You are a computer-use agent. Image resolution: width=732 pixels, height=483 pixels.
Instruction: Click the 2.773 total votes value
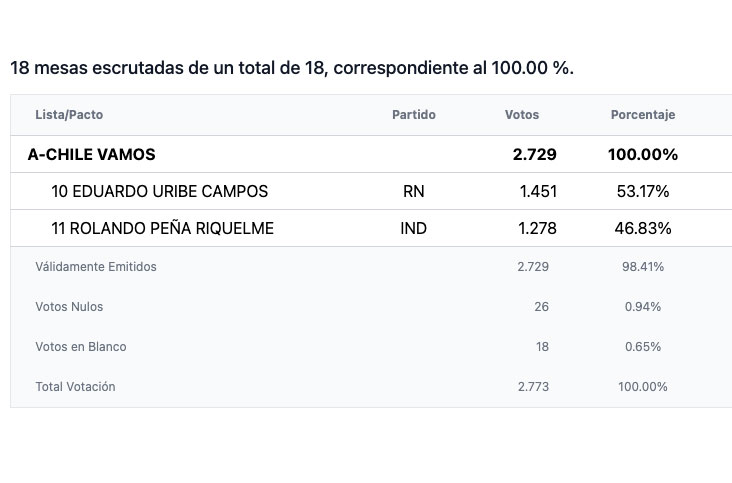[x=533, y=387]
